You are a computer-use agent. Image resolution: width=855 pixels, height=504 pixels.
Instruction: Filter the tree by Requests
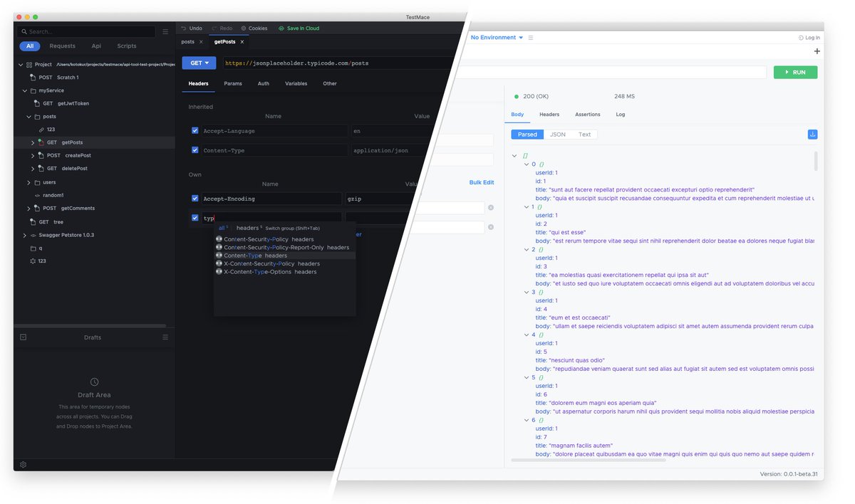click(x=63, y=46)
